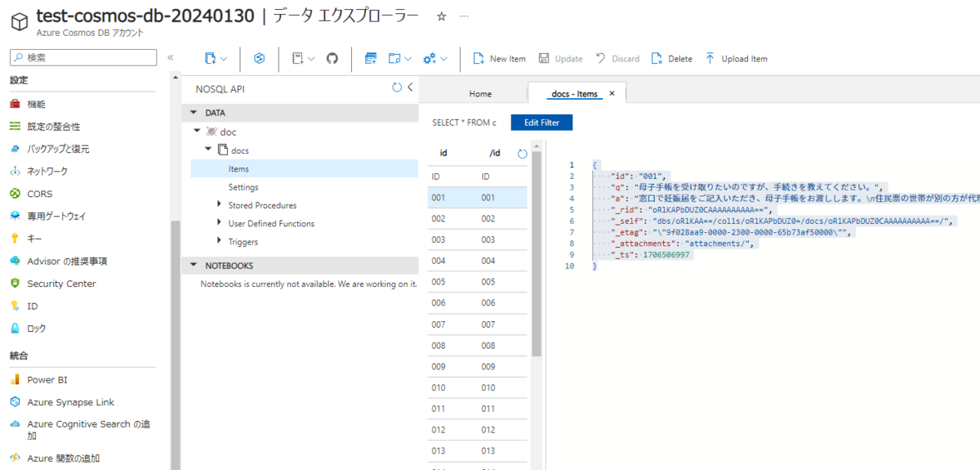Click the Cosmos DB account cube icon

tap(20, 23)
